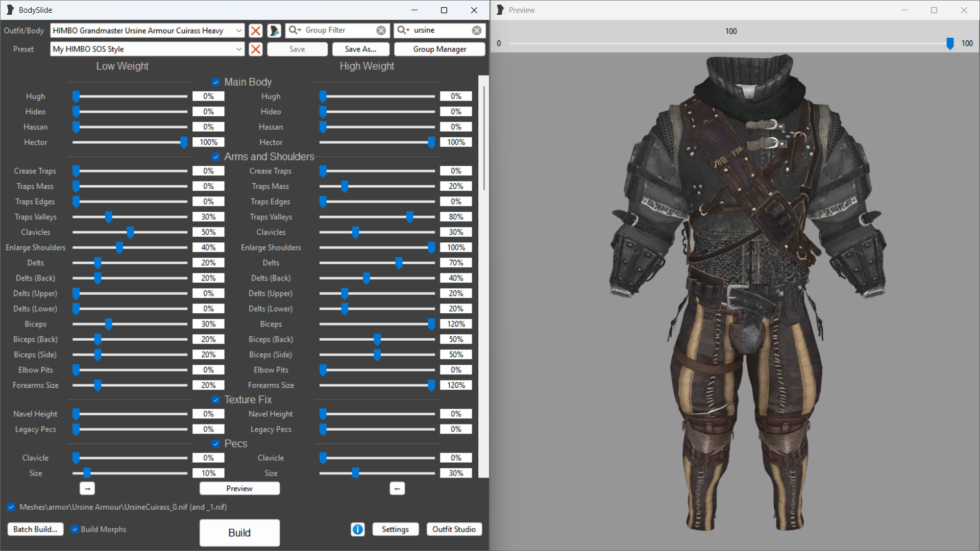
Task: Click the low weight Biceps percentage field
Action: pyautogui.click(x=208, y=324)
